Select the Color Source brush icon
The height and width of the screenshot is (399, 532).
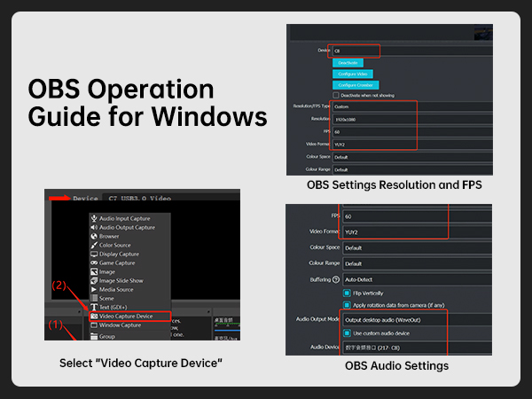pyautogui.click(x=94, y=245)
